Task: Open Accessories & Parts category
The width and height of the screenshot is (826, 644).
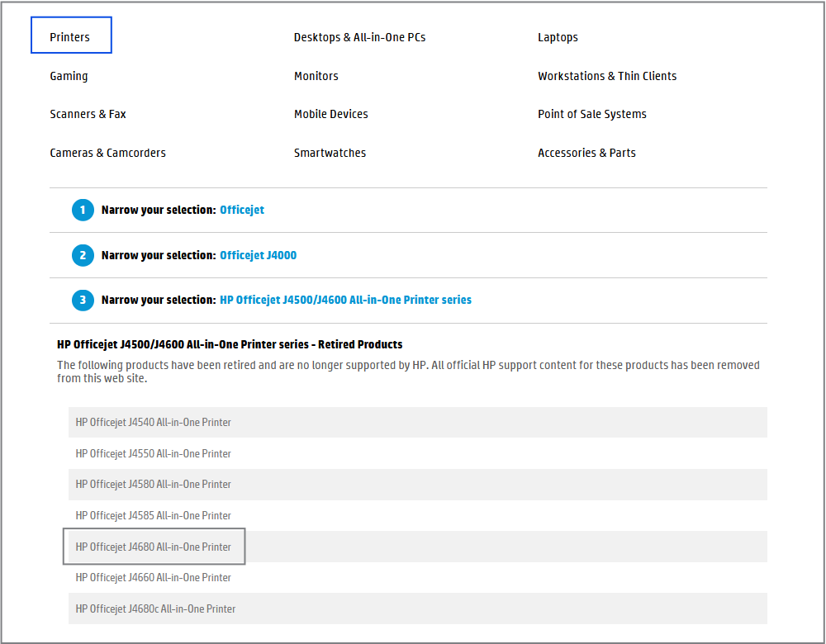Action: coord(586,153)
